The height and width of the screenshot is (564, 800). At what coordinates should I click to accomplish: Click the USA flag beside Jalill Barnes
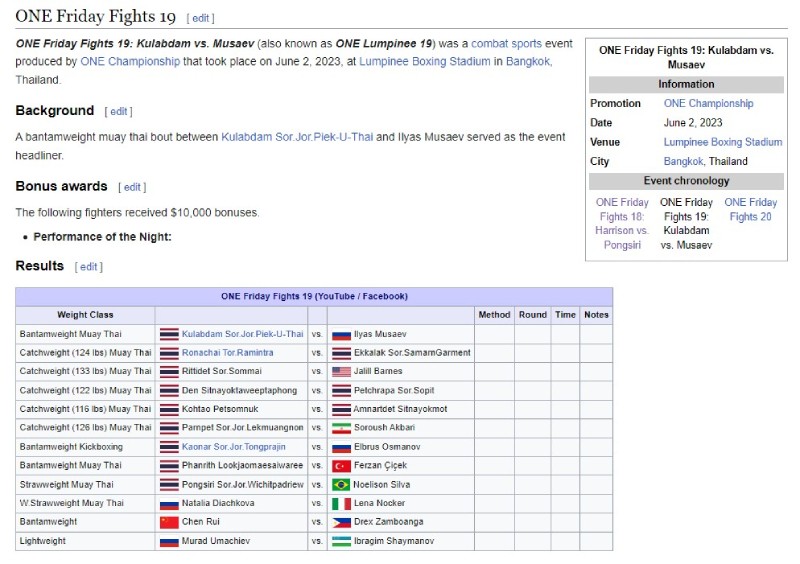pos(341,372)
